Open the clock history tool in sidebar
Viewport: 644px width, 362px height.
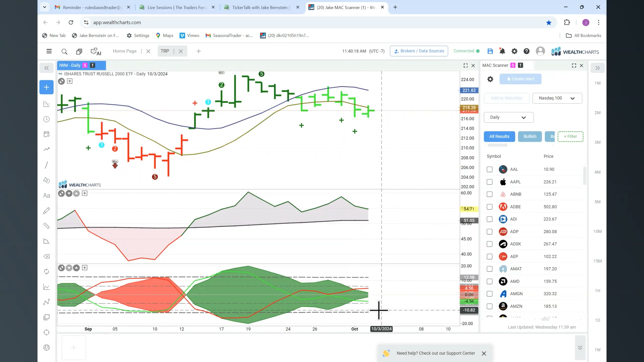46,119
